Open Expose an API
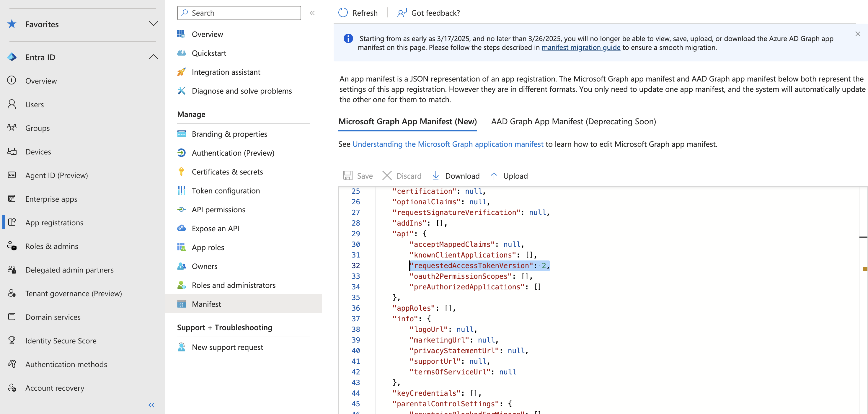 point(216,228)
